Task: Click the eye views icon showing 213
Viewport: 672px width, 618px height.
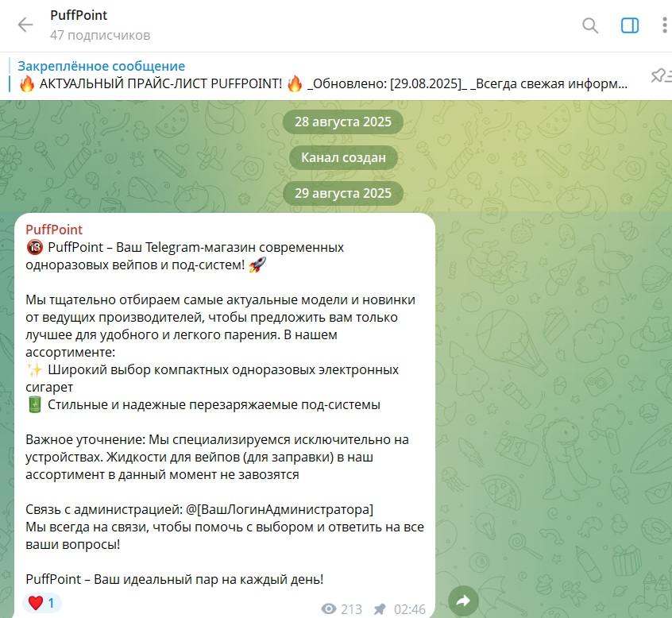Action: [329, 608]
